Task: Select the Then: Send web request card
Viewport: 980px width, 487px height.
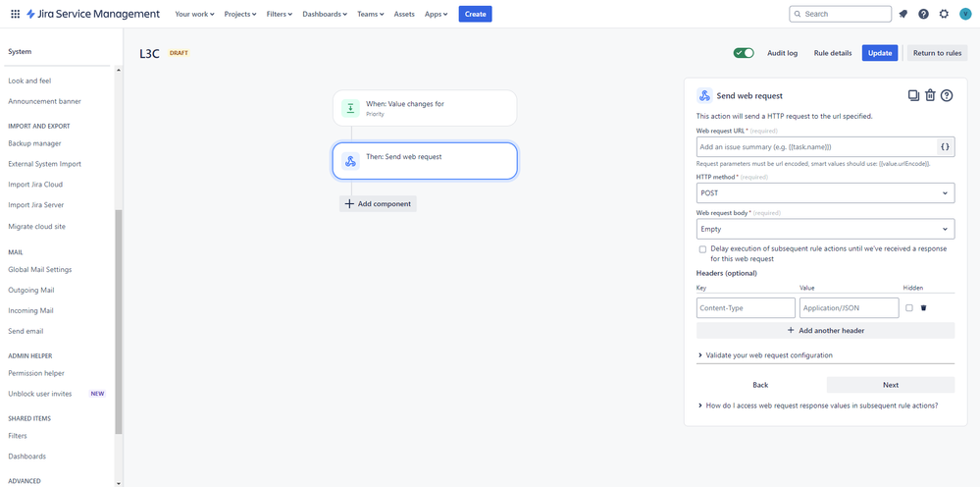Action: (425, 161)
